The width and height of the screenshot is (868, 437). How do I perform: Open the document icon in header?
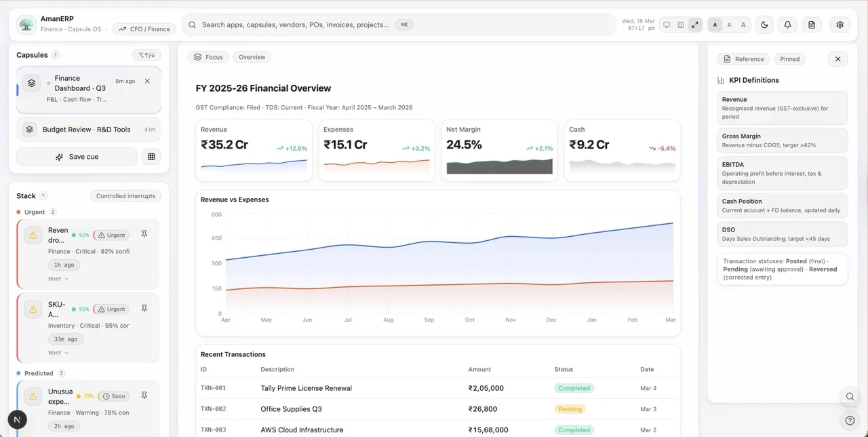tap(812, 24)
